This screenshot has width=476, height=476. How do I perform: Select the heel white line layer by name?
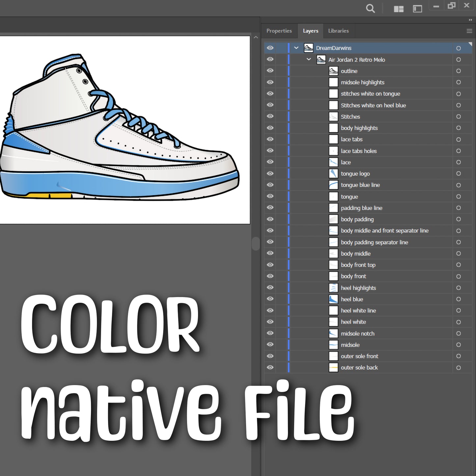[x=358, y=310]
